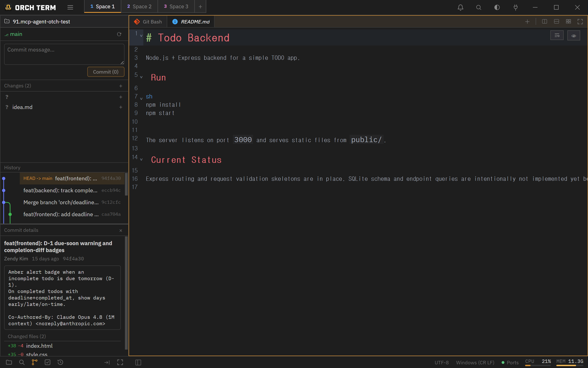588x368 pixels.
Task: Toggle the word wrap editor setting
Action: [x=557, y=35]
